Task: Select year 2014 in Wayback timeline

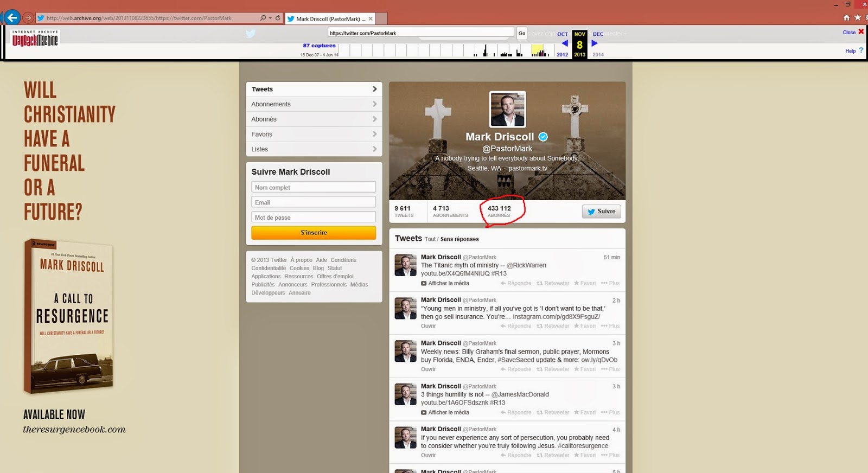Action: coord(598,54)
